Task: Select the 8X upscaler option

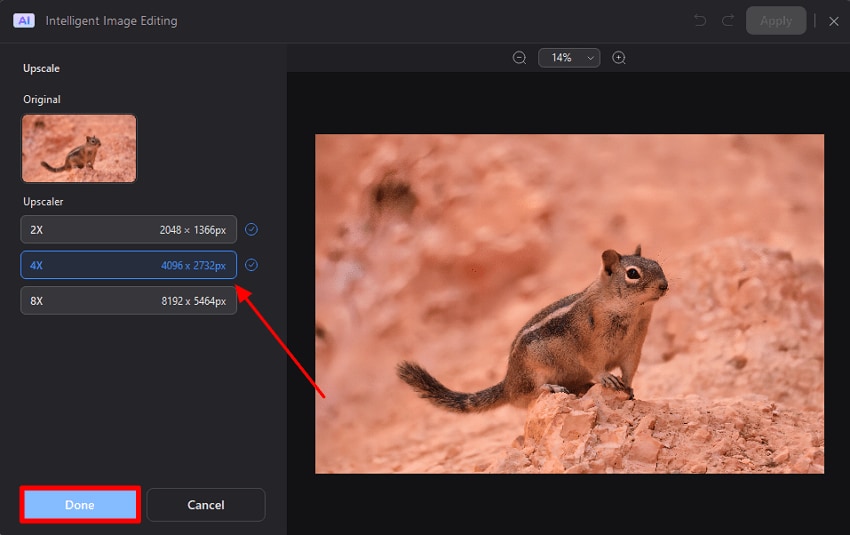Action: click(x=128, y=301)
